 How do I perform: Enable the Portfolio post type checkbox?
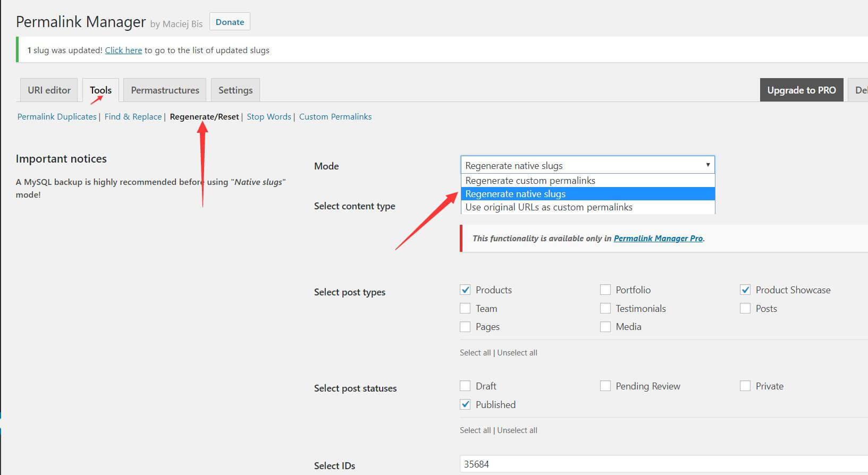pyautogui.click(x=605, y=290)
